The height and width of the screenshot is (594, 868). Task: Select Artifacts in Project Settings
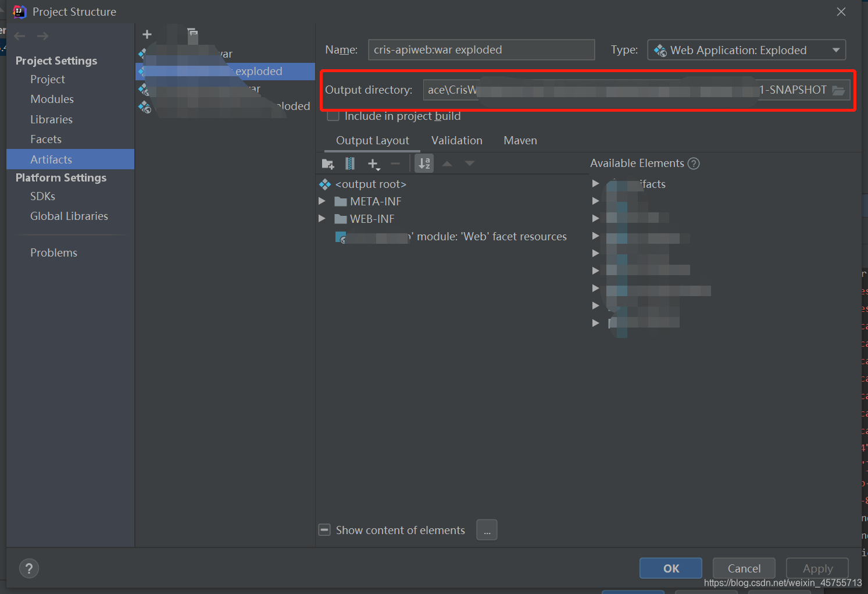[70, 159]
